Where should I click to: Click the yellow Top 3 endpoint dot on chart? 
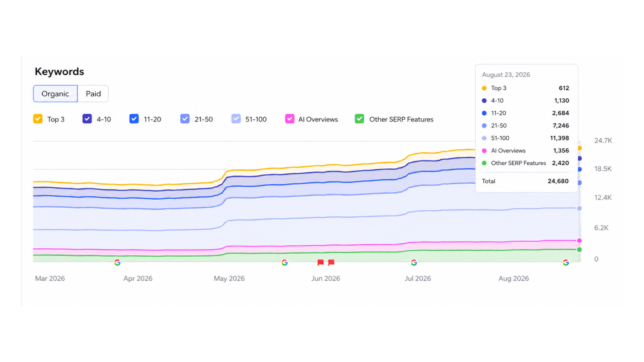[x=579, y=148]
